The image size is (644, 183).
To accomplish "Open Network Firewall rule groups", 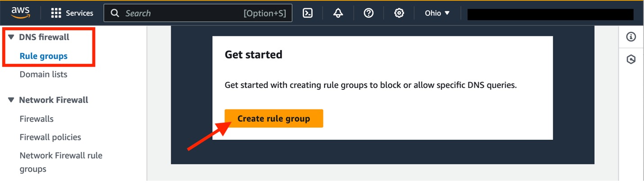I will (x=61, y=162).
